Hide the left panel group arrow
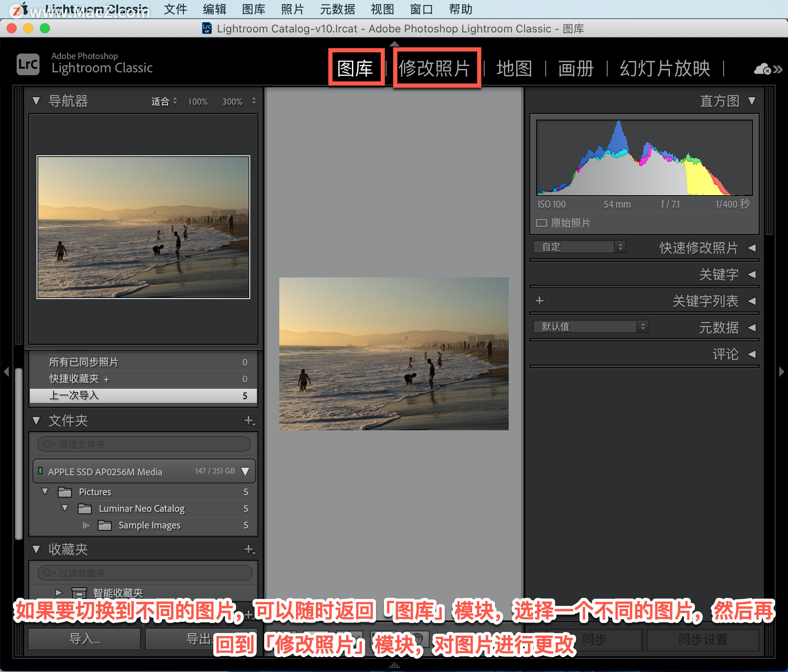 (x=6, y=371)
